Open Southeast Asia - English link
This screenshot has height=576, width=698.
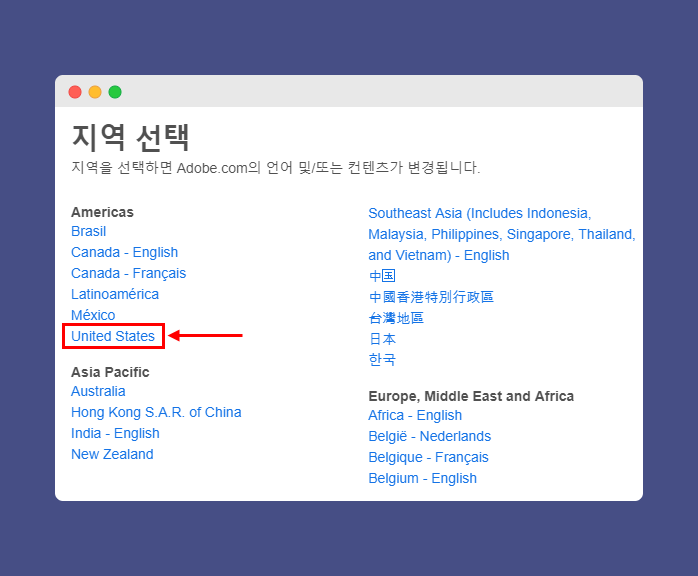pos(502,234)
